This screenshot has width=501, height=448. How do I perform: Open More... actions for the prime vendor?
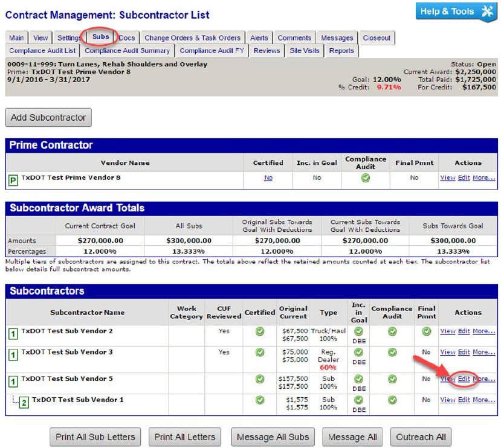click(483, 178)
